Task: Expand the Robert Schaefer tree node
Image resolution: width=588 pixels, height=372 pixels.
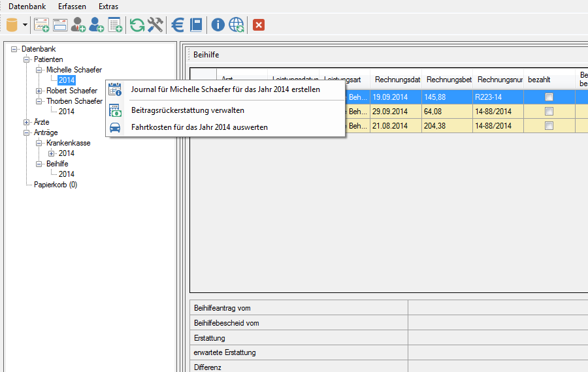Action: [39, 91]
